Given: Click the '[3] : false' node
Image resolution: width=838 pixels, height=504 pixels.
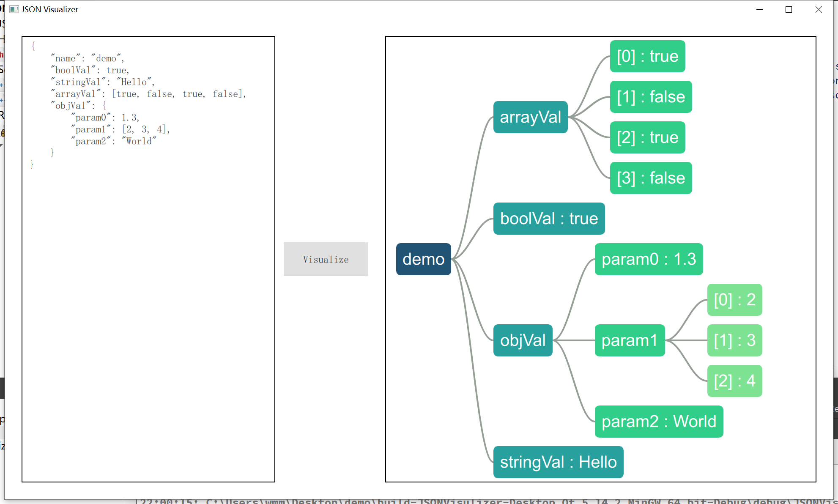Looking at the screenshot, I should click(651, 178).
